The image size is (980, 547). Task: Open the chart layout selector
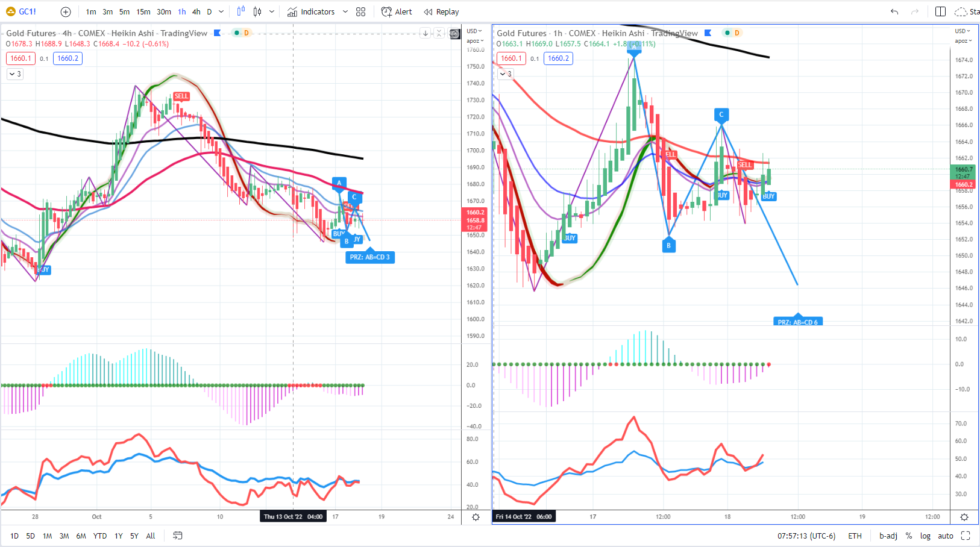(940, 11)
